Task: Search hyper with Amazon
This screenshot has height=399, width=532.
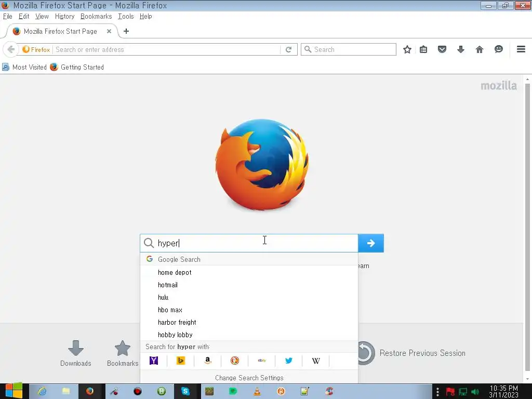Action: pyautogui.click(x=208, y=361)
